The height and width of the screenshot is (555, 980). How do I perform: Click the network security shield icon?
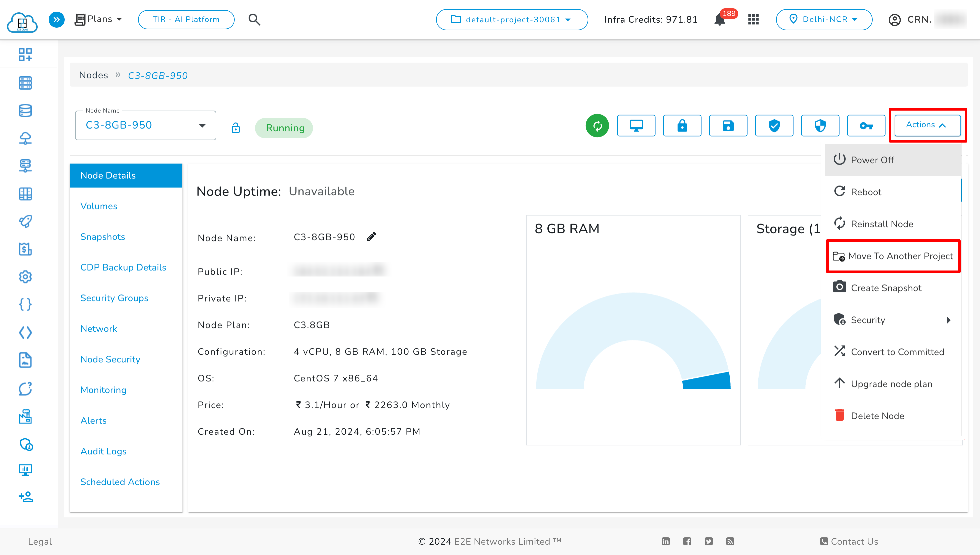[x=820, y=125]
